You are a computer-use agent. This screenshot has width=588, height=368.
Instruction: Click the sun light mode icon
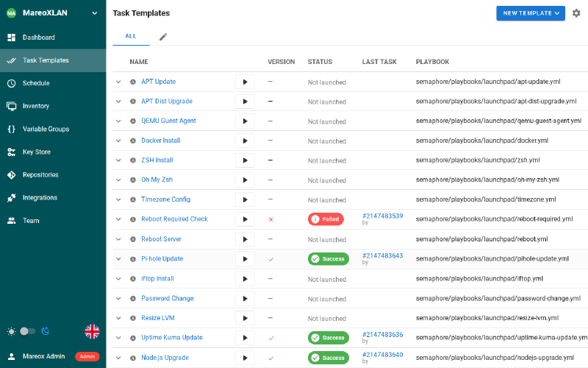(x=11, y=332)
